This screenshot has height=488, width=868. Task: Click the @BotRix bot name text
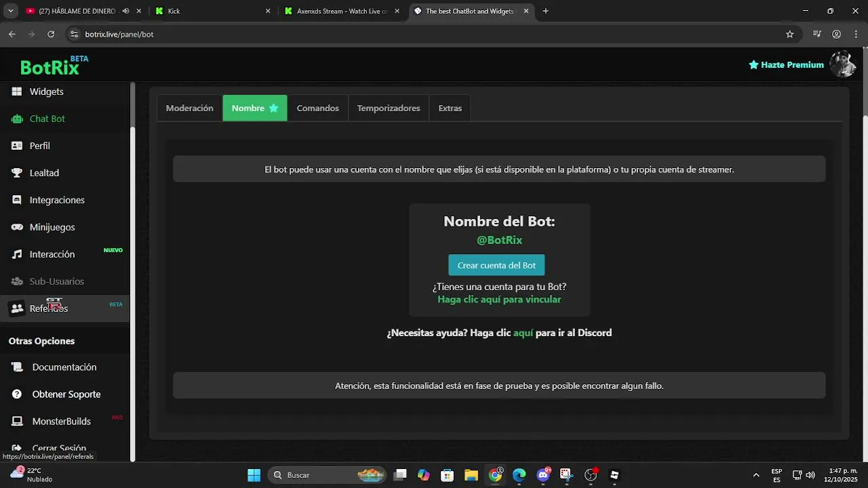pos(499,240)
